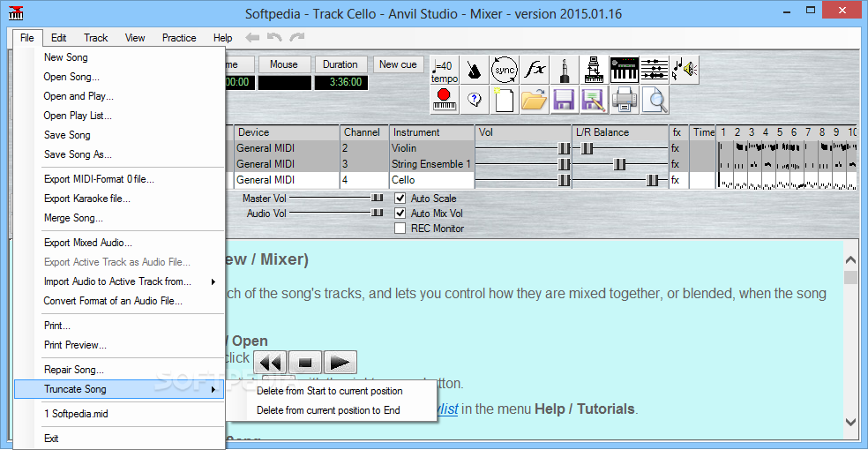Click the Mouse button
Image resolution: width=868 pixels, height=450 pixels.
tap(284, 64)
